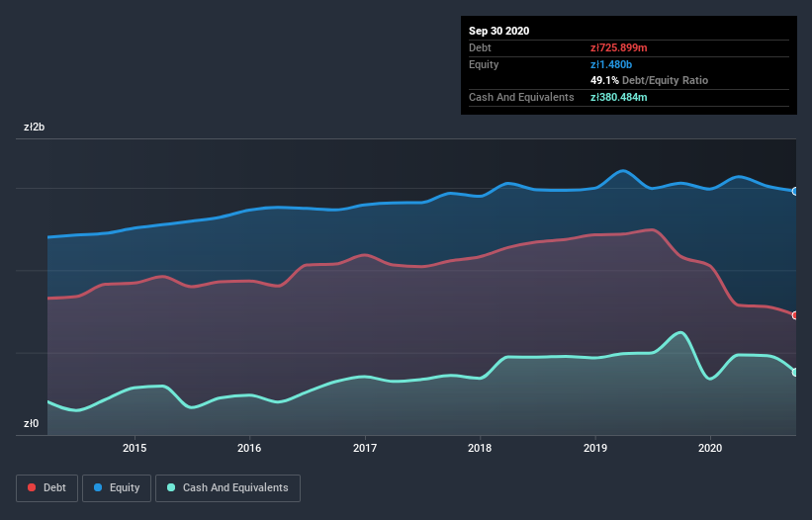The image size is (812, 520).
Task: Click the blue Equity end-point marker
Action: point(795,192)
